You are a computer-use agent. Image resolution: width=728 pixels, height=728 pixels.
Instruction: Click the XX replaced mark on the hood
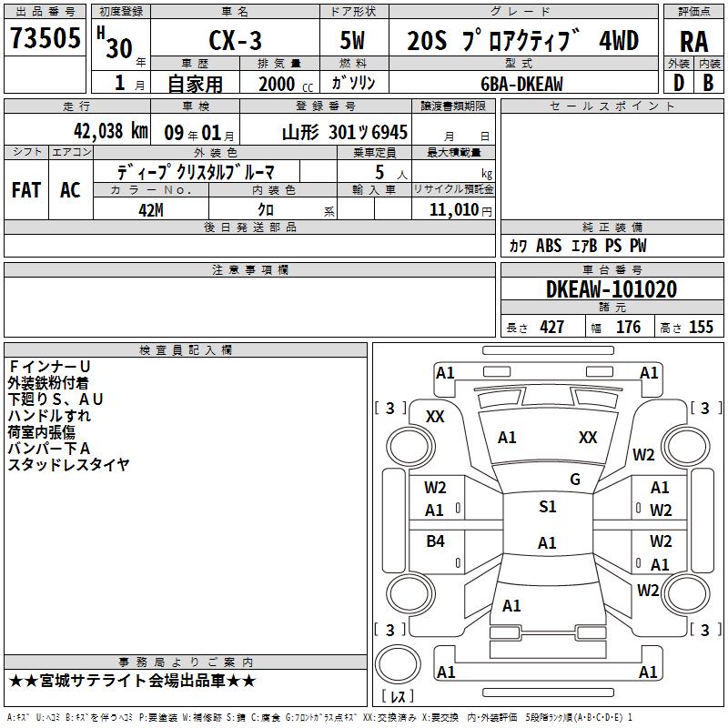click(588, 438)
